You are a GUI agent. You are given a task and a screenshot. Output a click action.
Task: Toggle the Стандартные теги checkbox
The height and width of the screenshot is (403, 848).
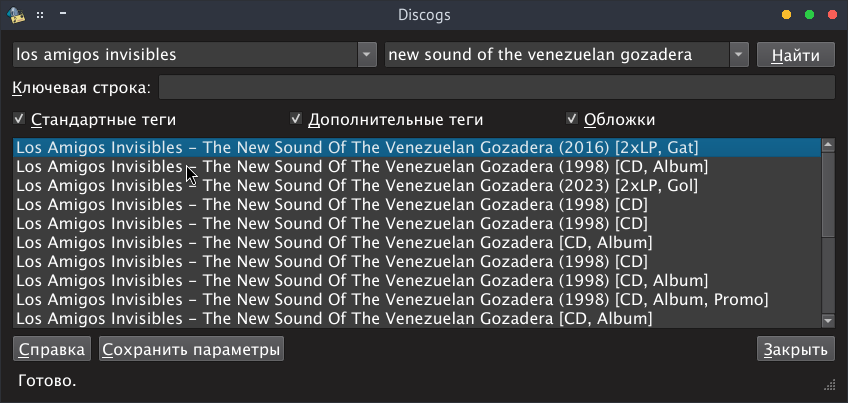[19, 118]
